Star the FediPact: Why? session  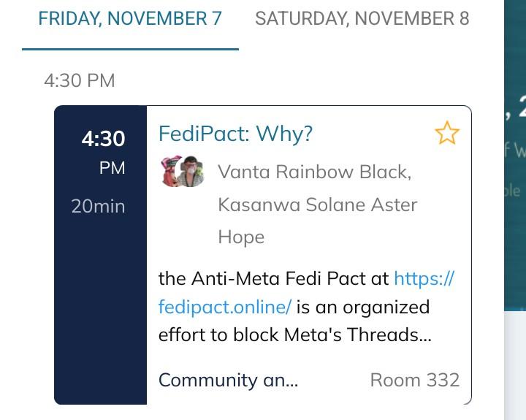click(x=446, y=134)
